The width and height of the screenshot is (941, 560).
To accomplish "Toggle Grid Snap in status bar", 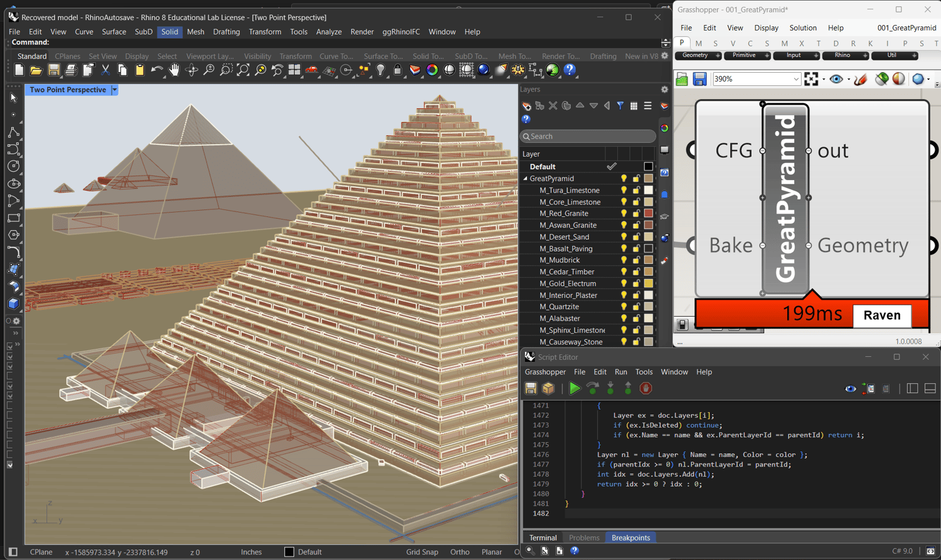I will (422, 552).
